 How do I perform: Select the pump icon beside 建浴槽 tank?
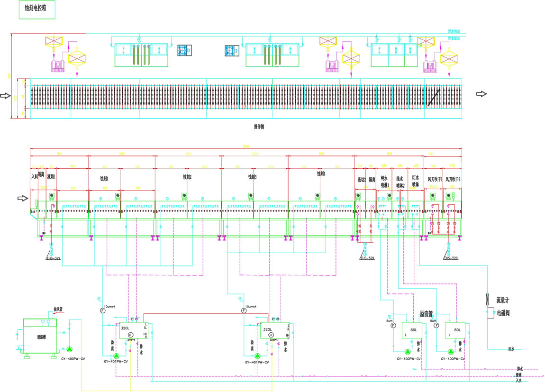(x=69, y=349)
